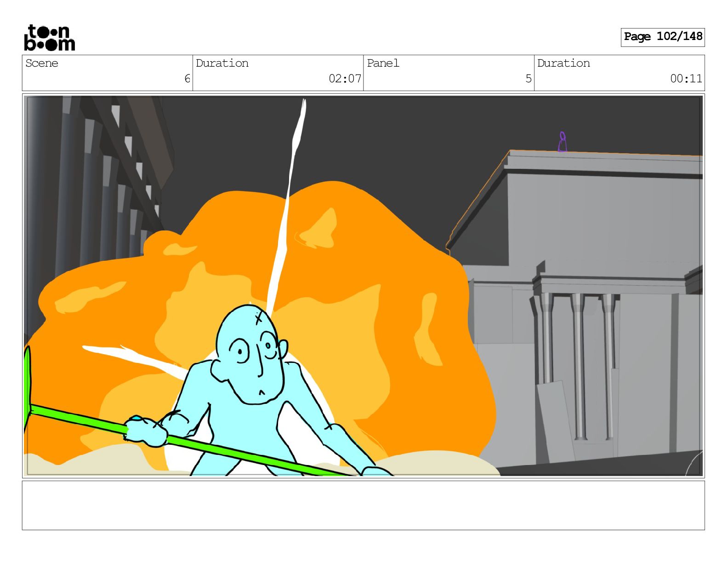This screenshot has height=563, width=728.
Task: Click the Toon Boom logo
Action: tap(49, 37)
